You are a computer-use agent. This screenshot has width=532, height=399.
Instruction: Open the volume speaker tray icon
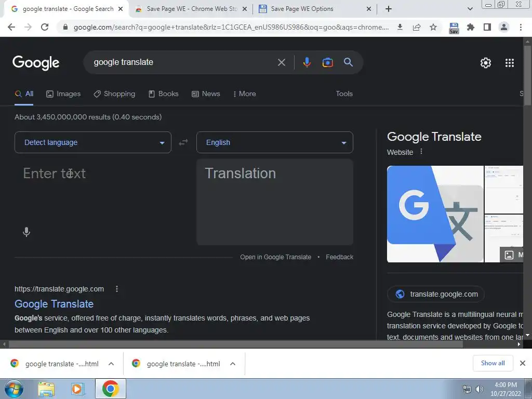pos(480,389)
